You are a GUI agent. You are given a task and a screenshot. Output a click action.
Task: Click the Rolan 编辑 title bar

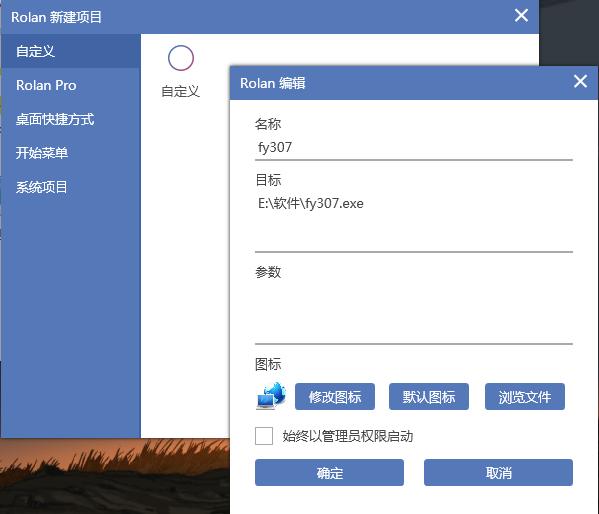[x=401, y=83]
